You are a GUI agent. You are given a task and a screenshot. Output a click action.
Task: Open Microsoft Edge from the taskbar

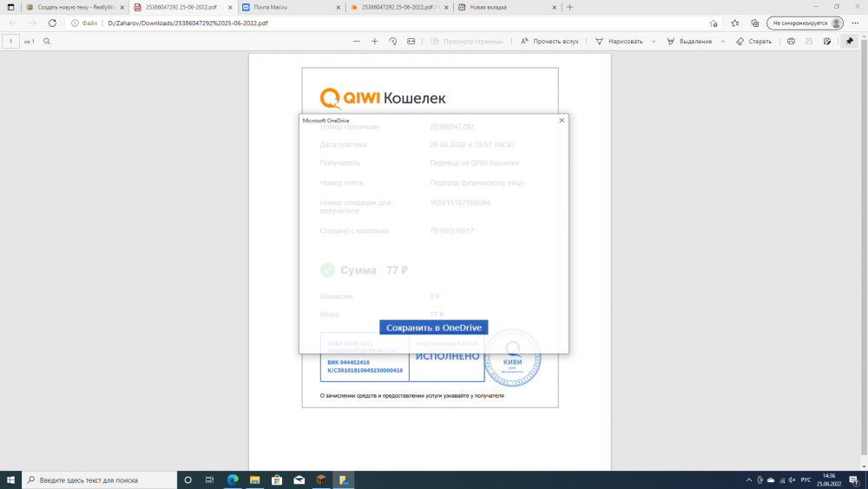click(233, 479)
